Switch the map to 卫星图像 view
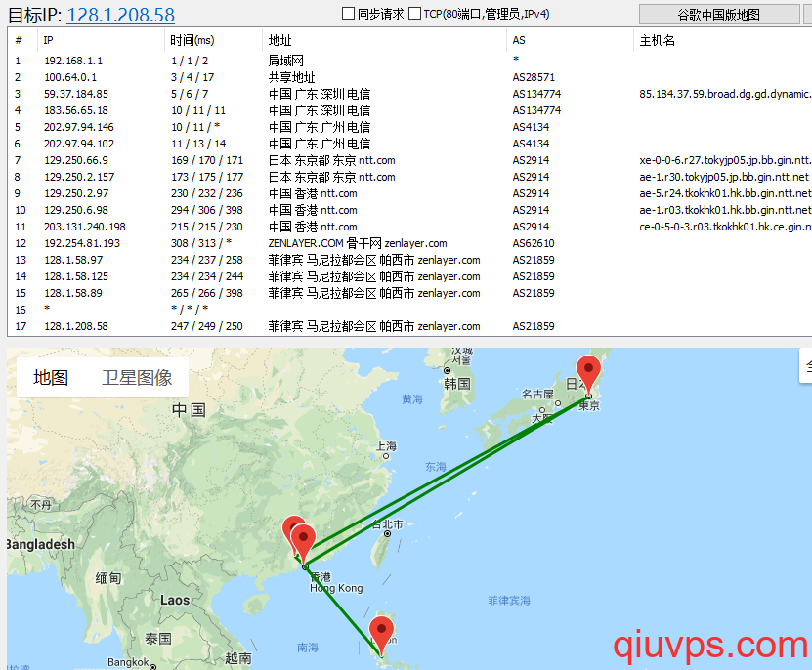Image resolution: width=812 pixels, height=670 pixels. (137, 377)
